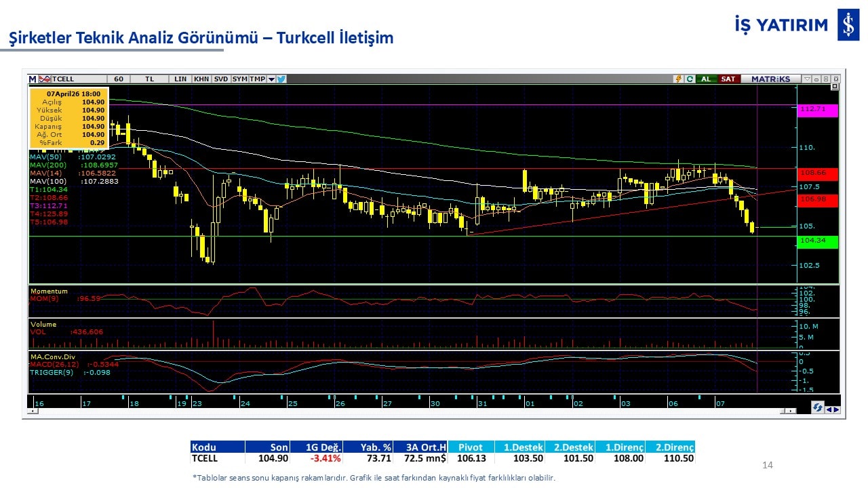Select the SYM toolbar item
868x488 pixels.
coord(240,79)
